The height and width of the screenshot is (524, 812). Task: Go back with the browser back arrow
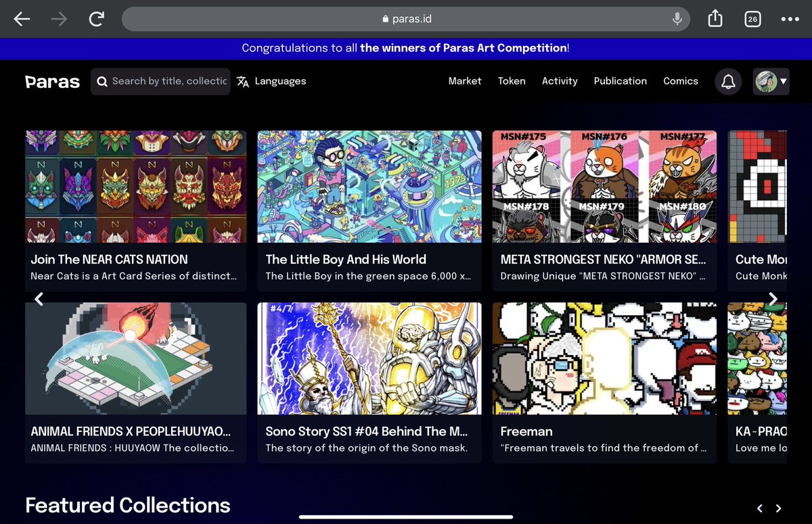22,19
